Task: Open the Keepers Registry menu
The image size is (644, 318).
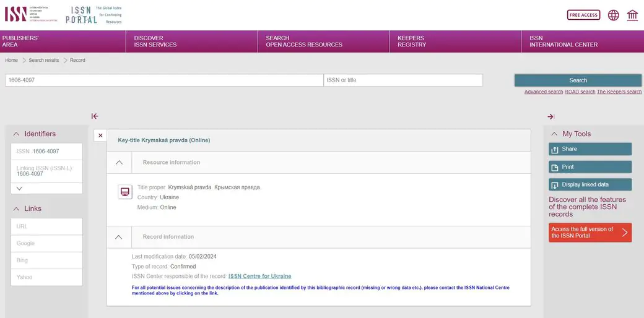Action: tap(412, 41)
